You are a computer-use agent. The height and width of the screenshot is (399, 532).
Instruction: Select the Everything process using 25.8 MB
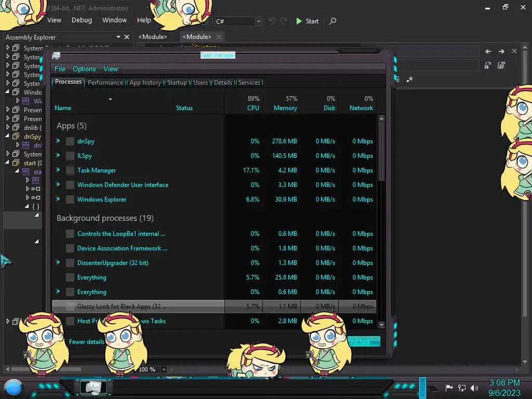214,277
